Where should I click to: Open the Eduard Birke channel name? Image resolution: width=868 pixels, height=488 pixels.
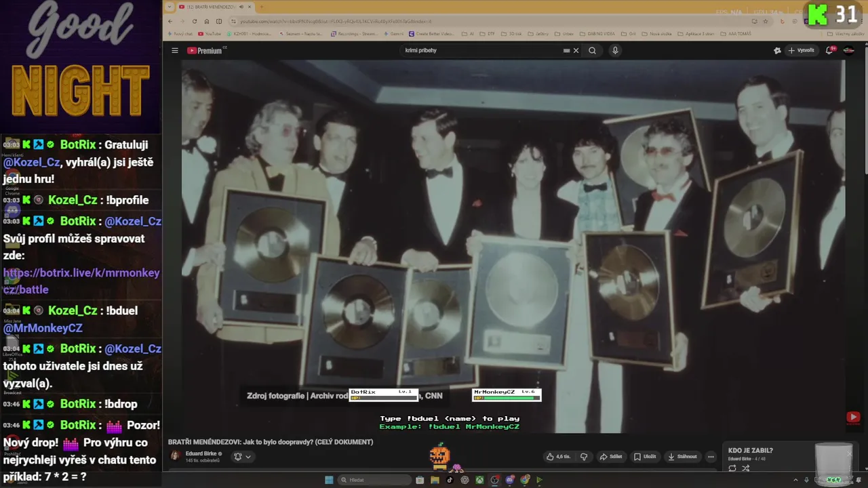201,453
